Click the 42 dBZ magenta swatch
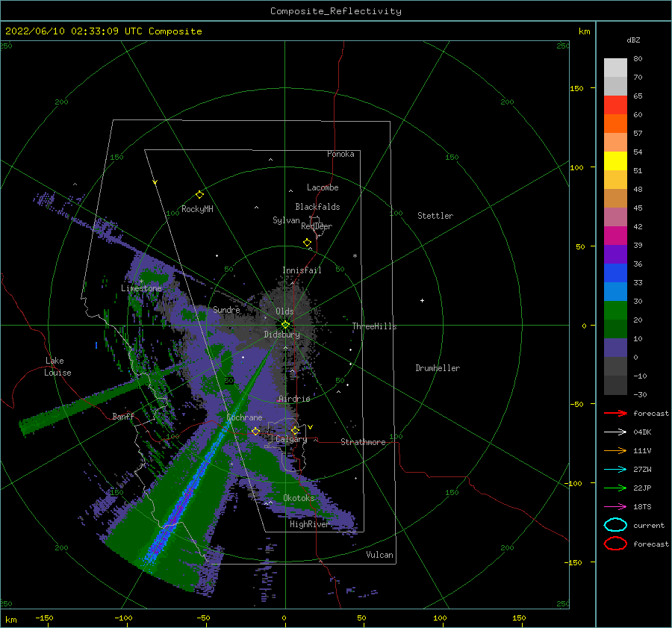 click(615, 235)
